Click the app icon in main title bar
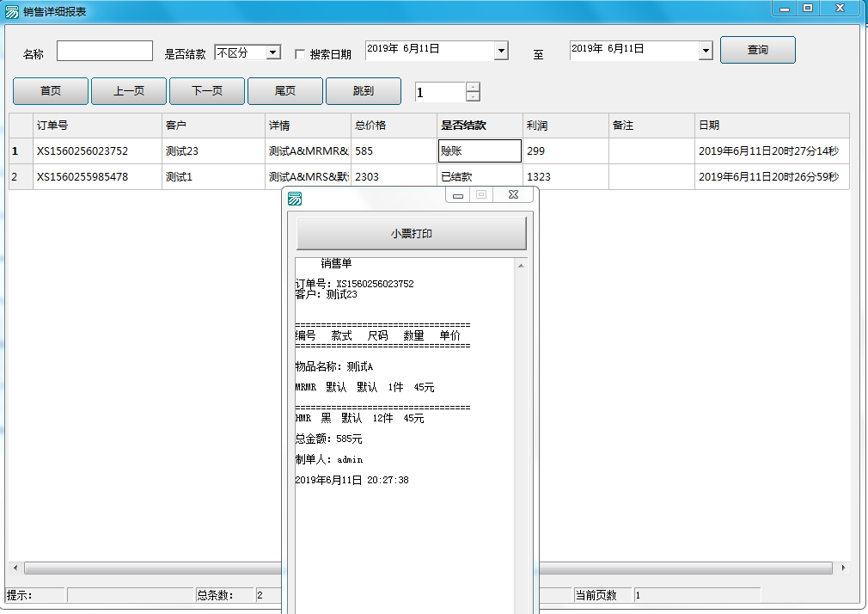 12,12
